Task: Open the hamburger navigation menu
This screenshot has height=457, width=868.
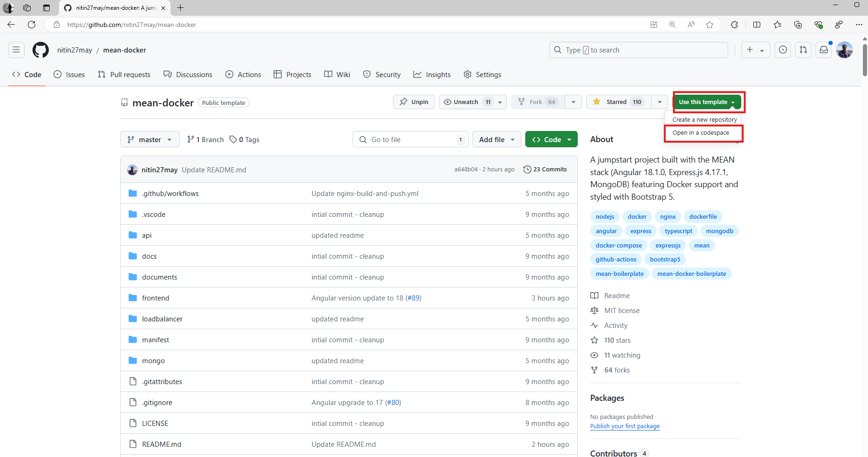Action: pos(16,50)
